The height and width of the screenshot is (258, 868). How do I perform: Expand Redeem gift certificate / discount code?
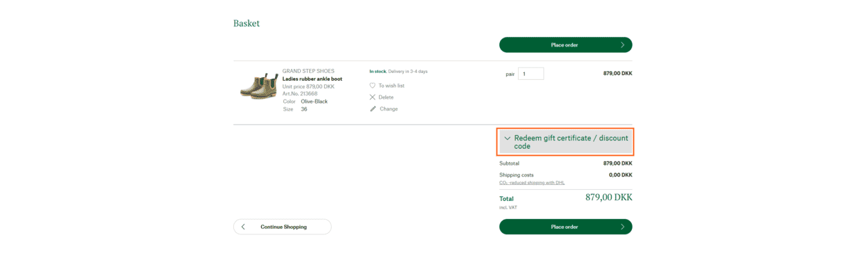(565, 142)
